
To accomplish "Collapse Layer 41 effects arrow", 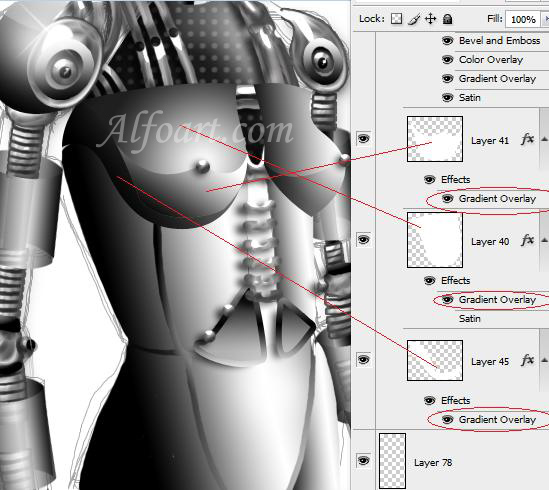I will pyautogui.click(x=544, y=139).
